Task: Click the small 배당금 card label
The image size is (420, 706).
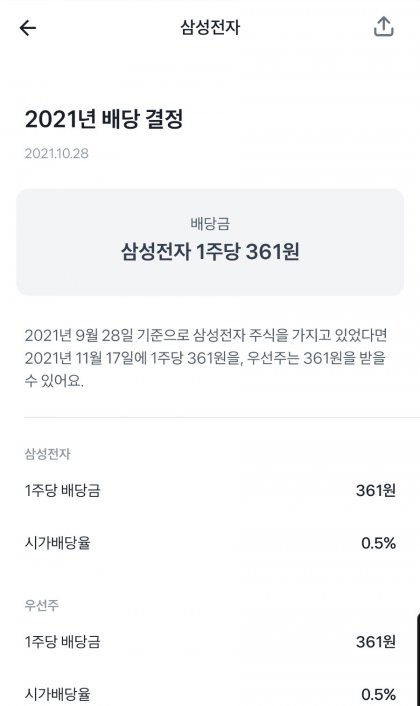Action: 210,223
